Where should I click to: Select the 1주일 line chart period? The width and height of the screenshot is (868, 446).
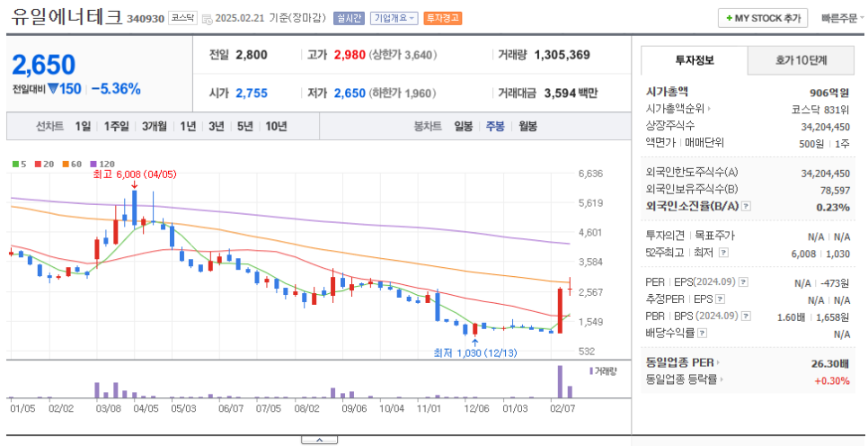tap(116, 126)
